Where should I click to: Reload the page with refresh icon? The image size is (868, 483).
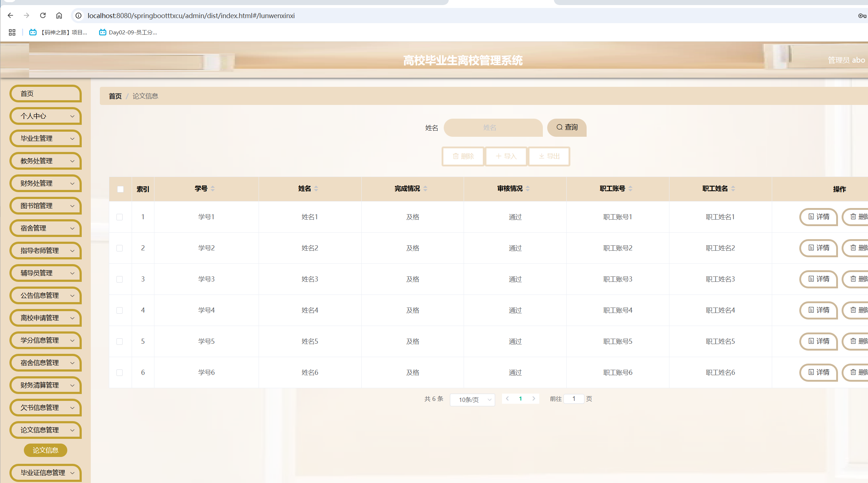(43, 16)
